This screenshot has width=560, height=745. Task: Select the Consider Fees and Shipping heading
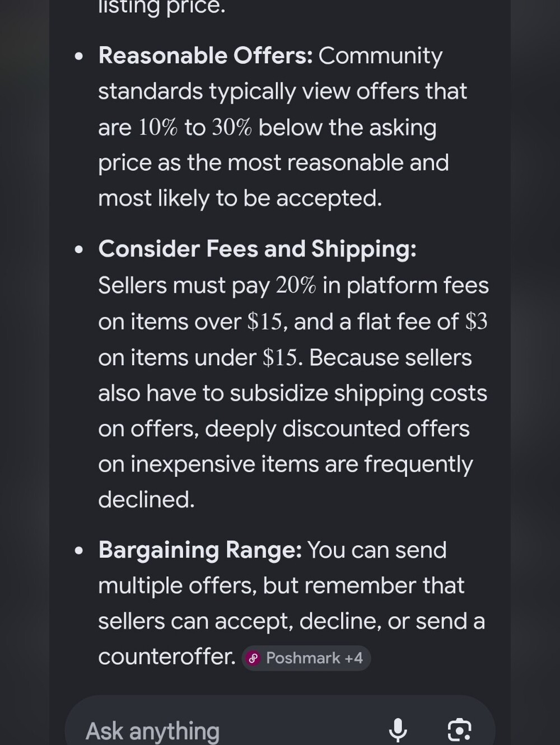(x=258, y=249)
